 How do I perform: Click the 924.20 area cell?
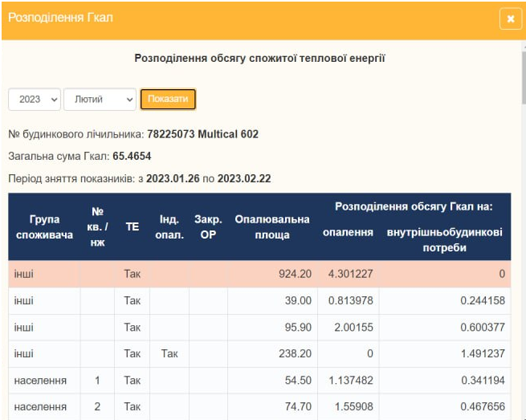click(x=294, y=275)
